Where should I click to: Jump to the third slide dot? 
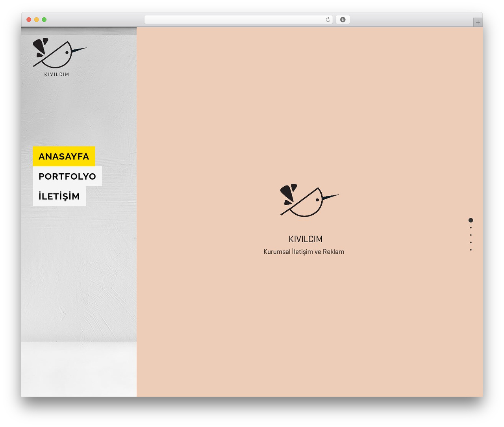tap(471, 235)
